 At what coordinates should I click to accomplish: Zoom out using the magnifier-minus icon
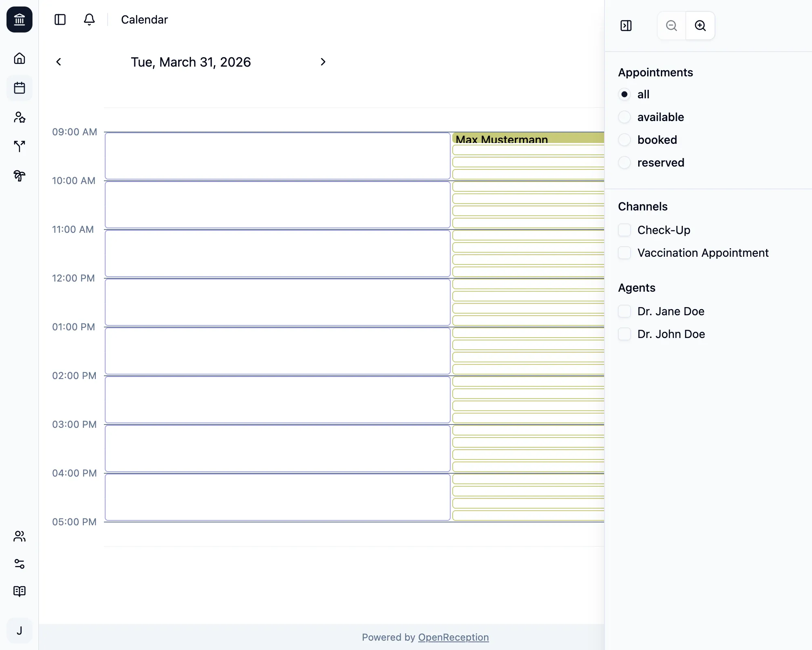671,26
